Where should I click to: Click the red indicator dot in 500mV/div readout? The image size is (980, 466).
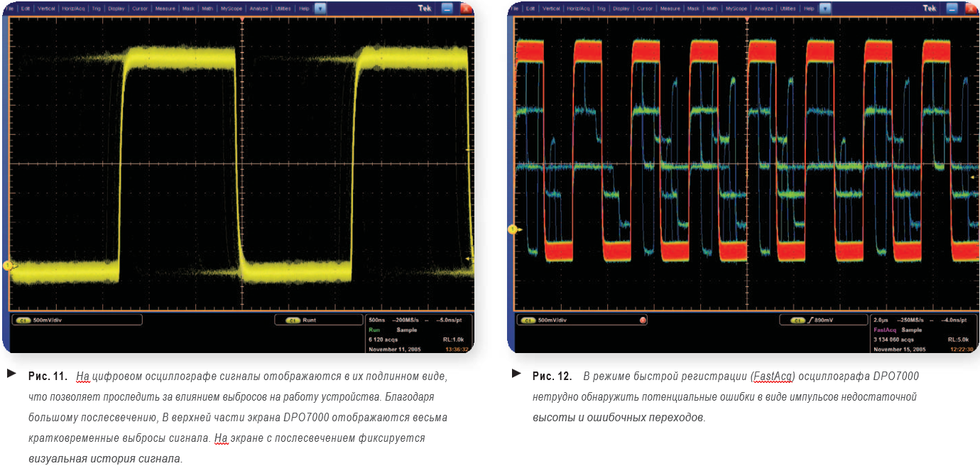point(643,320)
